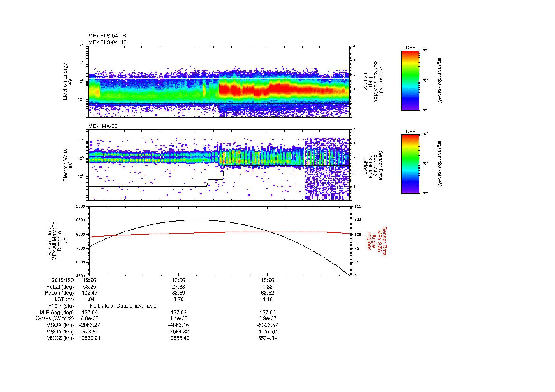
Task: Click the date label '2015/193'
Action: 63,280
